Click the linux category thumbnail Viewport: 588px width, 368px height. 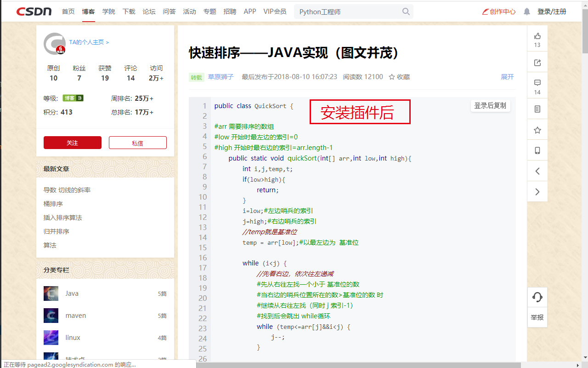pyautogui.click(x=51, y=338)
